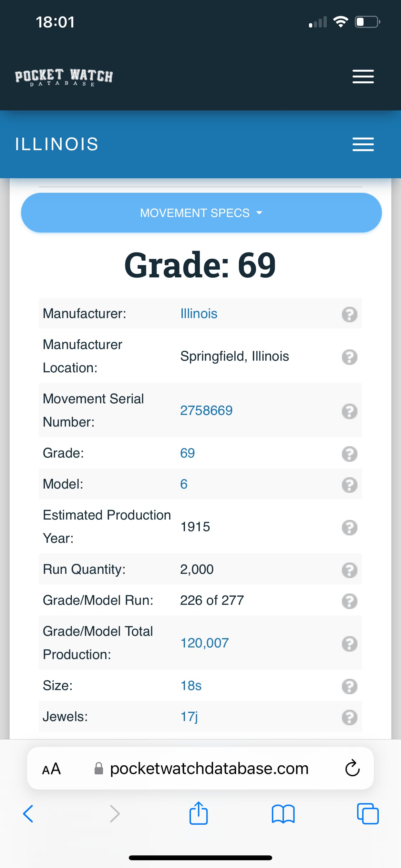401x868 pixels.
Task: Show help for the Grade row
Action: pos(349,454)
